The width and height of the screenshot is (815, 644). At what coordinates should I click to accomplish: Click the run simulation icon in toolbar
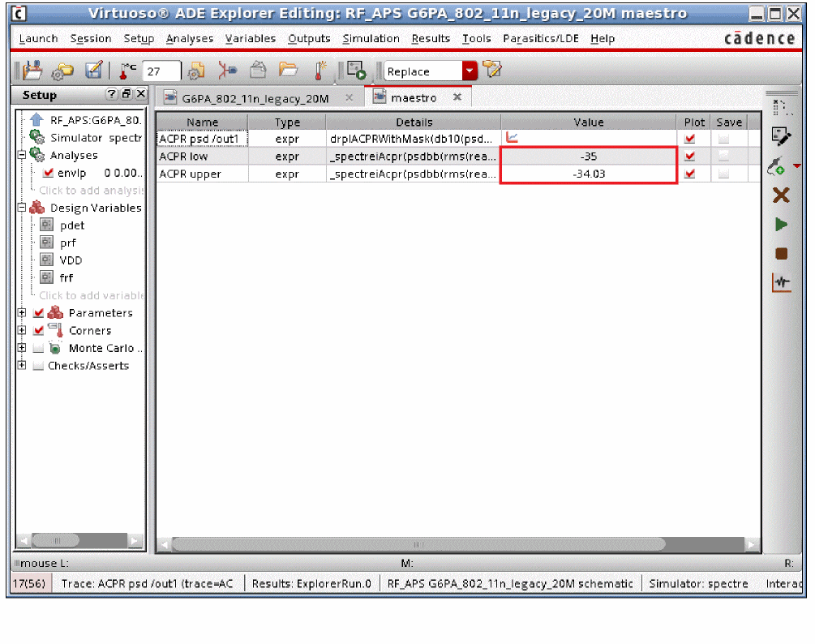(x=357, y=71)
